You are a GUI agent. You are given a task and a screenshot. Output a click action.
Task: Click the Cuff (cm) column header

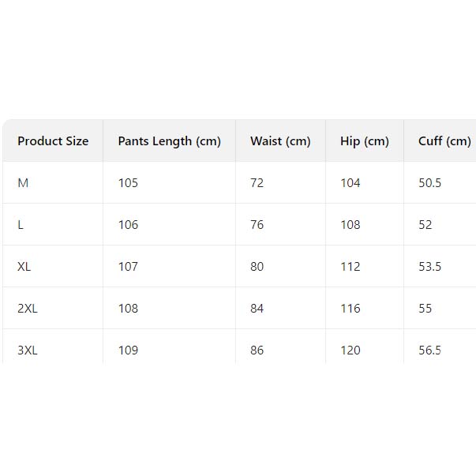tap(444, 141)
